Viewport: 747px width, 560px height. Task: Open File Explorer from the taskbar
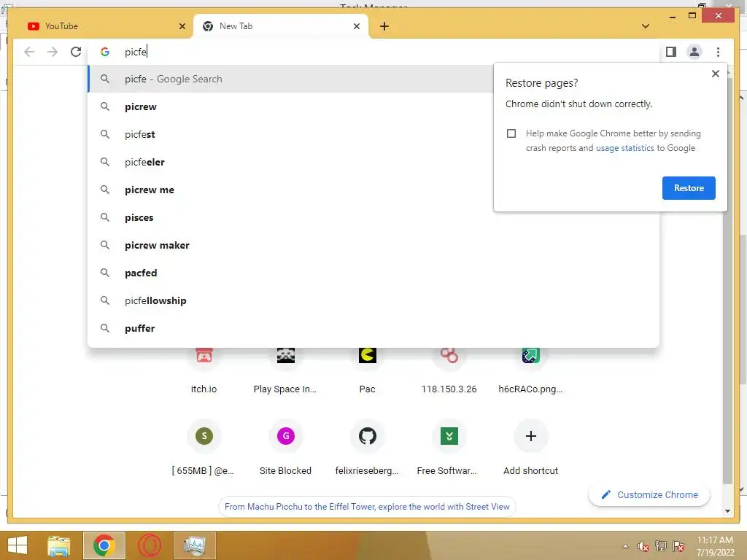(59, 545)
